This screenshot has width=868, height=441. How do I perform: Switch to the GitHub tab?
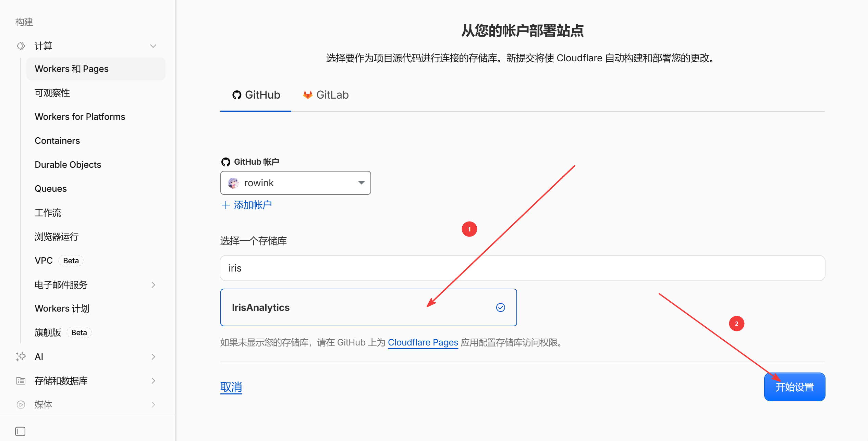point(256,95)
